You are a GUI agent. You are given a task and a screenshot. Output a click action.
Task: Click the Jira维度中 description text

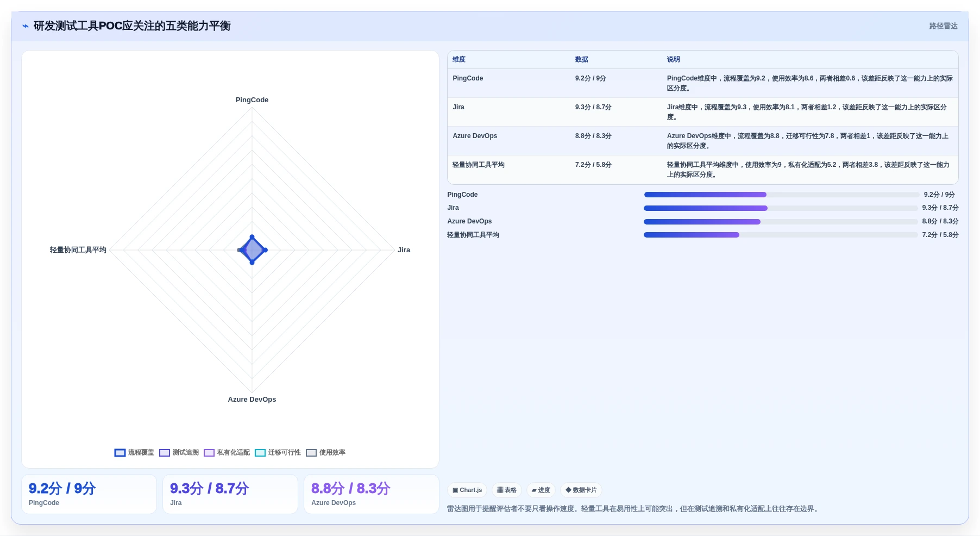pyautogui.click(x=807, y=112)
